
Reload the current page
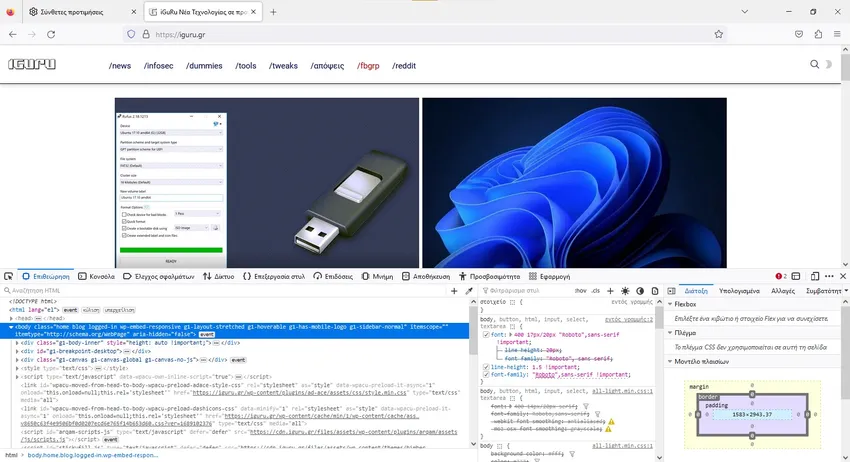click(x=51, y=34)
